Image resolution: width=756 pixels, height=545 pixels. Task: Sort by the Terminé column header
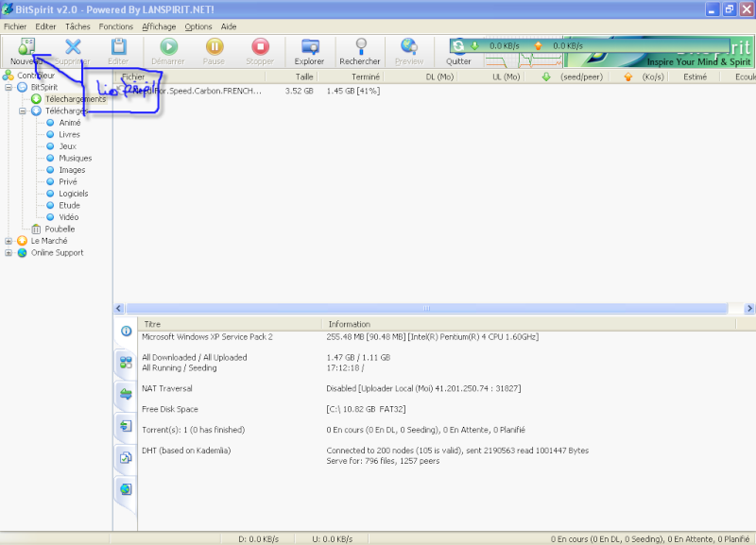coord(350,77)
